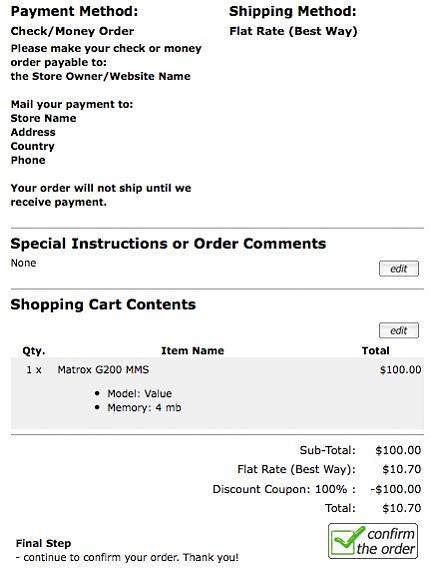This screenshot has width=430, height=568.
Task: Select the Matrox G200 MMS item name
Action: click(x=103, y=369)
